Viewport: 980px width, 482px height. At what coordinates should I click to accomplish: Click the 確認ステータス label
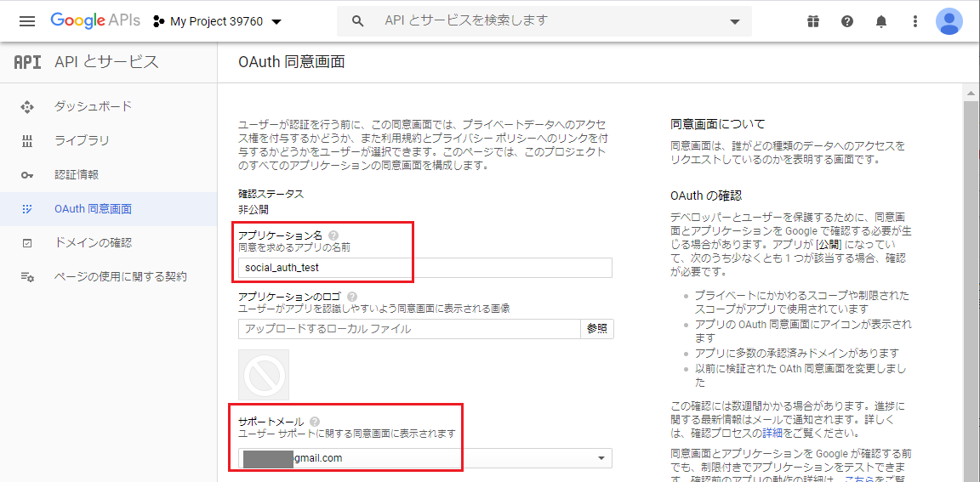tap(271, 194)
